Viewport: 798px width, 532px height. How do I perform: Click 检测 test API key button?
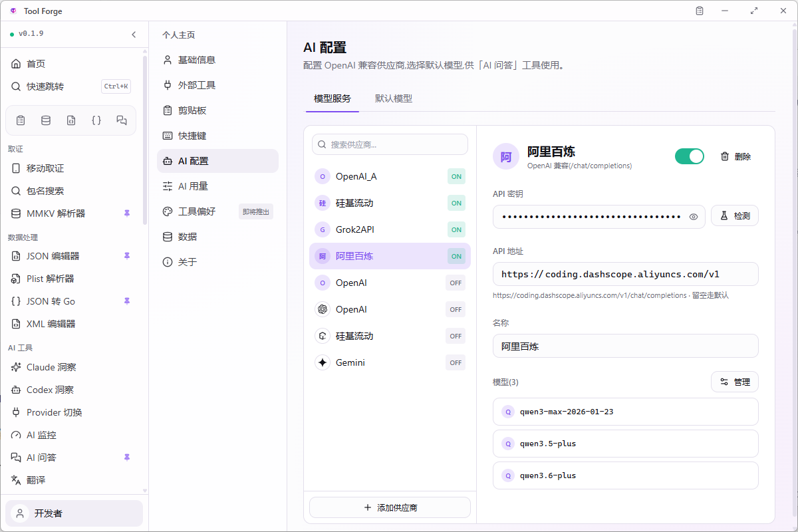[735, 216]
